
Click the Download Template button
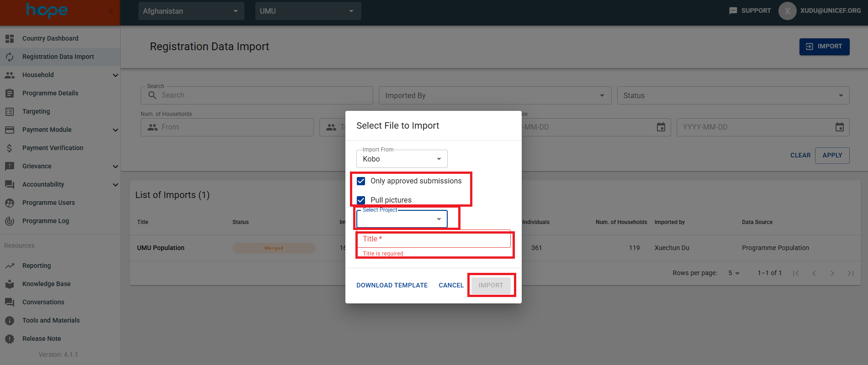[392, 286]
